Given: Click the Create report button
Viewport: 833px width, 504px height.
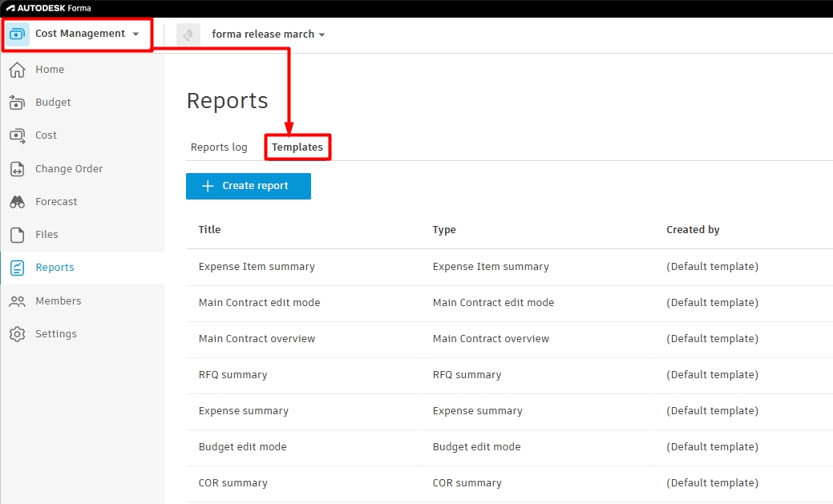Looking at the screenshot, I should (248, 186).
